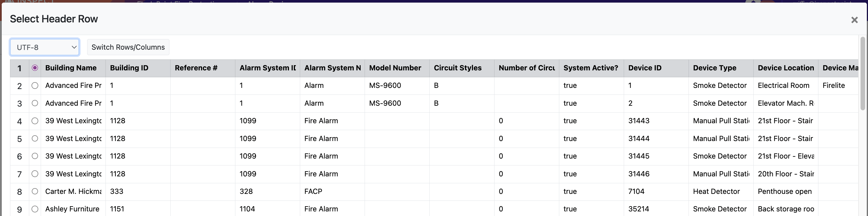Click the FACP alarm system cell
868x216 pixels.
click(x=332, y=192)
